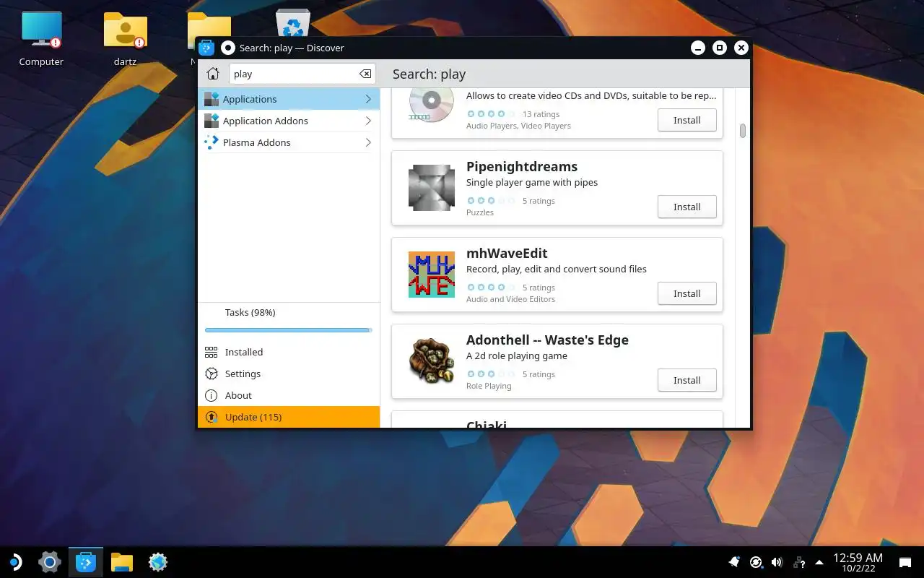Image resolution: width=924 pixels, height=578 pixels.
Task: Open System Settings gear in taskbar
Action: point(50,561)
